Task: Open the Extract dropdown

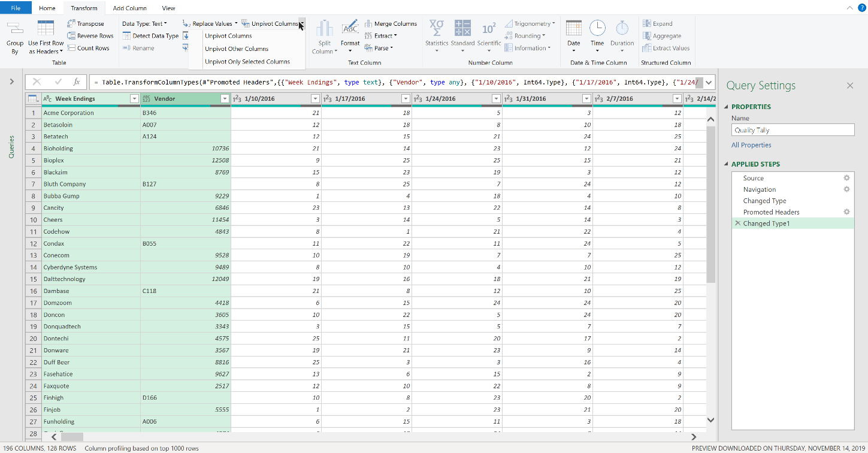Action: 380,36
